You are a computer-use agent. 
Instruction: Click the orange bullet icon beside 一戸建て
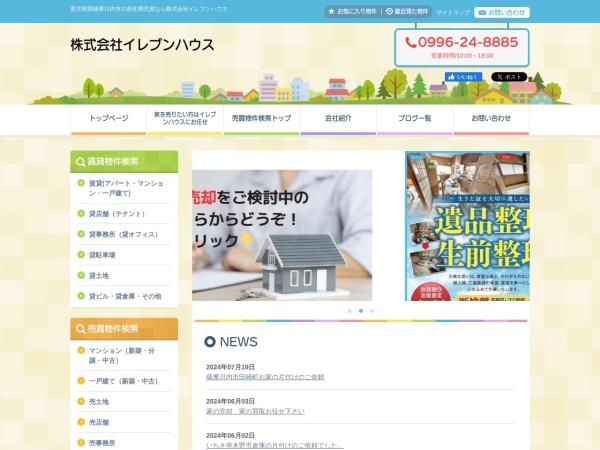click(x=81, y=380)
